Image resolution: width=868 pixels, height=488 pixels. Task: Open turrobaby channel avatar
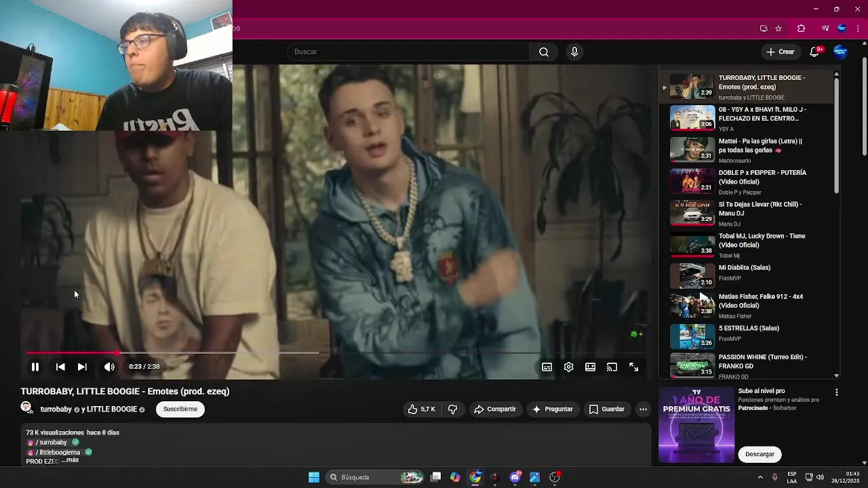pyautogui.click(x=26, y=408)
